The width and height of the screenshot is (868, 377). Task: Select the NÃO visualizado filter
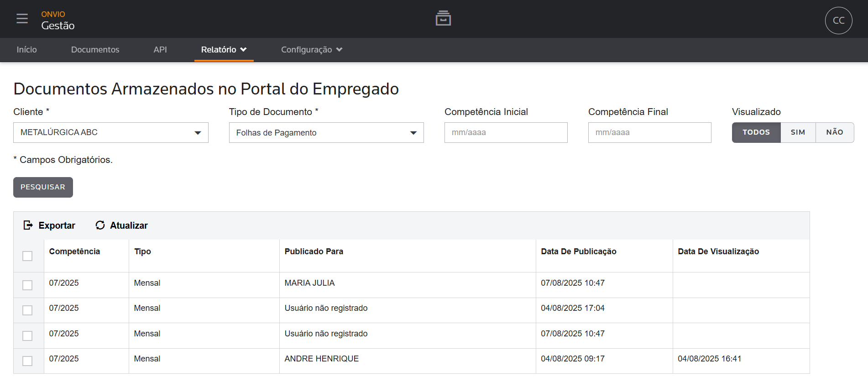click(x=834, y=132)
